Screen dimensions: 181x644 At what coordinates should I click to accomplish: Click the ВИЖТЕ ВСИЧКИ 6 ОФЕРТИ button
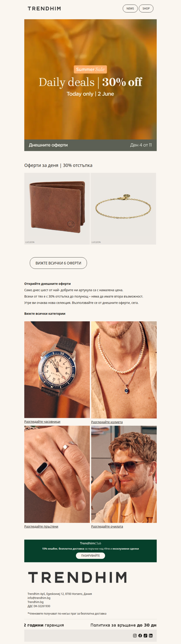coord(58,263)
